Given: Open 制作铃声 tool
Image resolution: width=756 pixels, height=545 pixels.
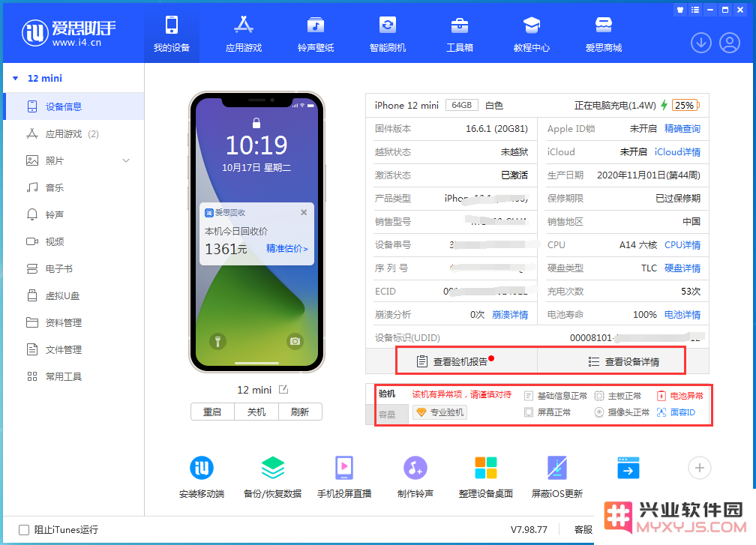Looking at the screenshot, I should click(415, 477).
